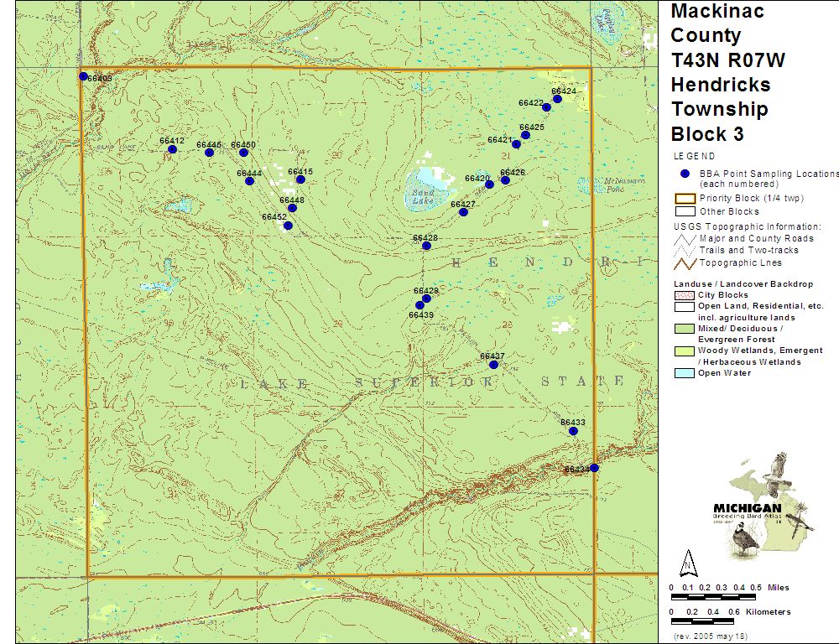Click the BBA Point Sampling legend dot
Image resolution: width=839 pixels, height=644 pixels.
pos(685,174)
